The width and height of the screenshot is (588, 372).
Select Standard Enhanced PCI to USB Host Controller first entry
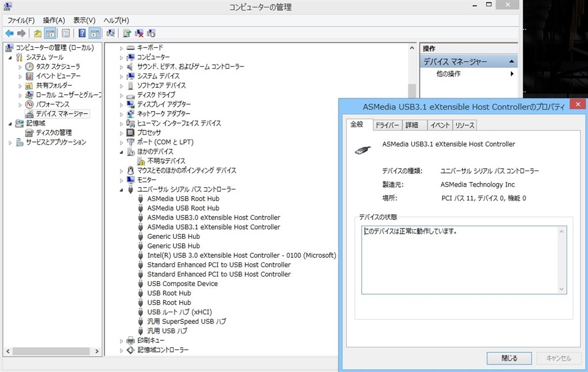(x=219, y=265)
